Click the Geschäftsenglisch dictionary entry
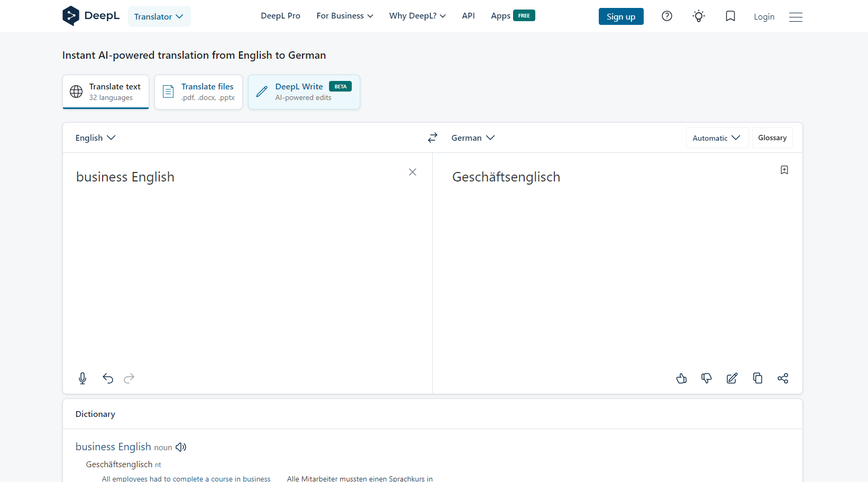This screenshot has height=482, width=868. point(120,465)
